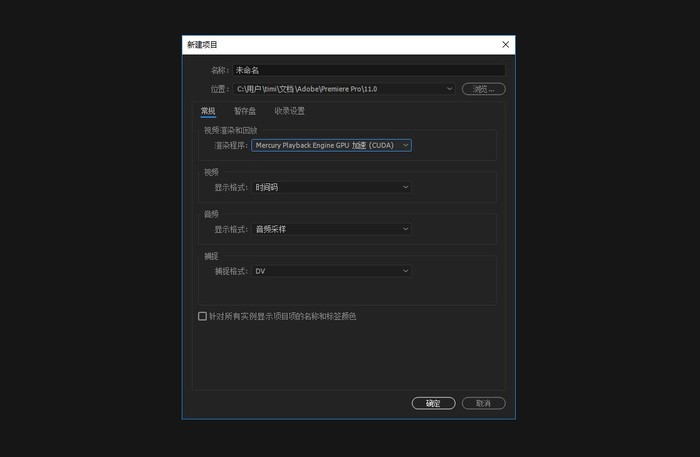Click the 位置 field label
Image resolution: width=700 pixels, height=457 pixels.
click(220, 89)
